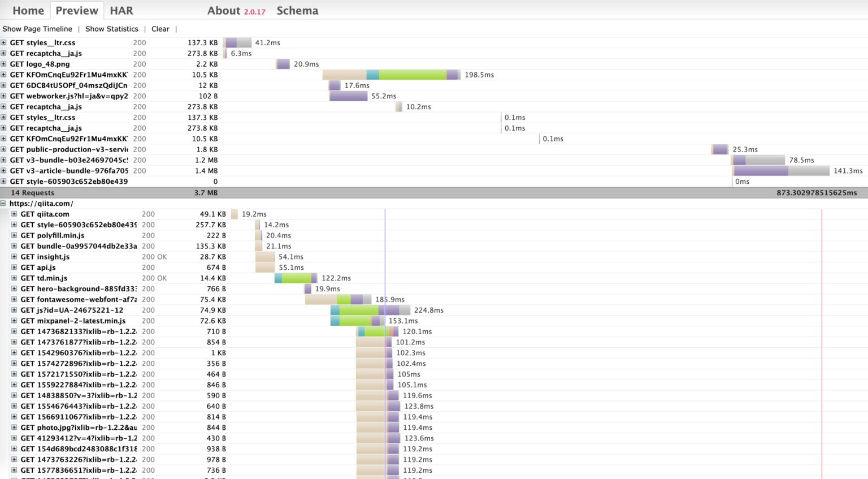Click Show Statistics link

[111, 29]
